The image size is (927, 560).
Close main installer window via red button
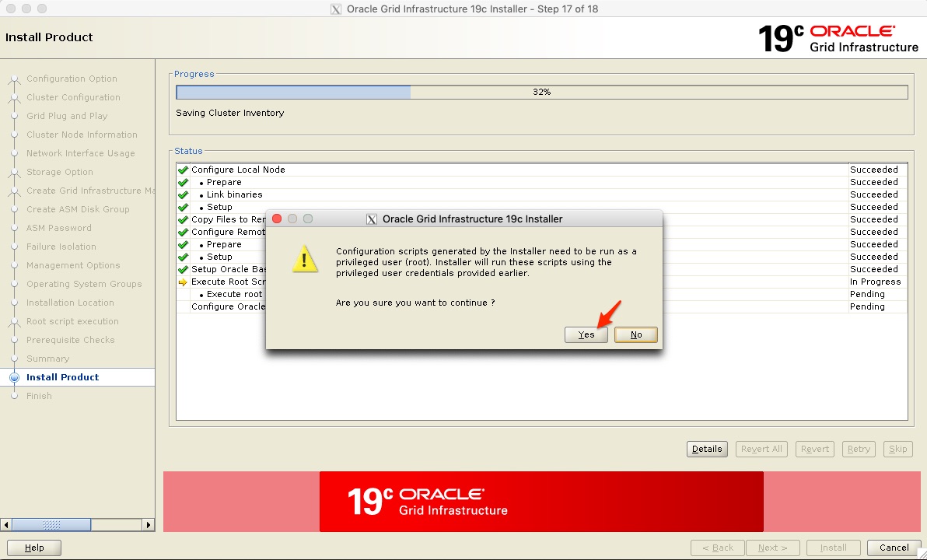(11, 9)
